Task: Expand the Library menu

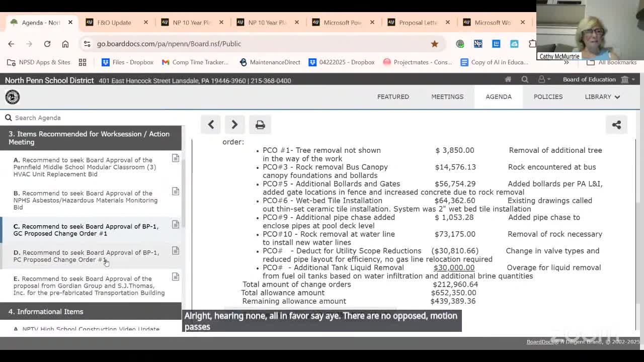Action: [x=602, y=97]
